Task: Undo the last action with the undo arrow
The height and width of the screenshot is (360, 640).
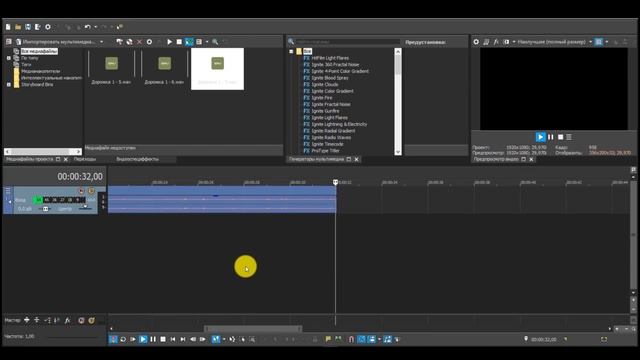Action: 87,27
